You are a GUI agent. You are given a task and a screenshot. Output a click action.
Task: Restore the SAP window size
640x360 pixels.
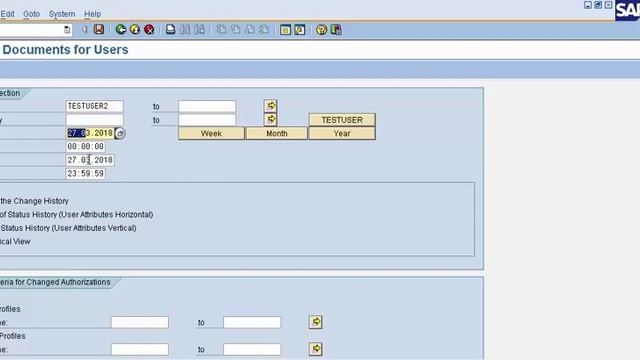point(598,5)
